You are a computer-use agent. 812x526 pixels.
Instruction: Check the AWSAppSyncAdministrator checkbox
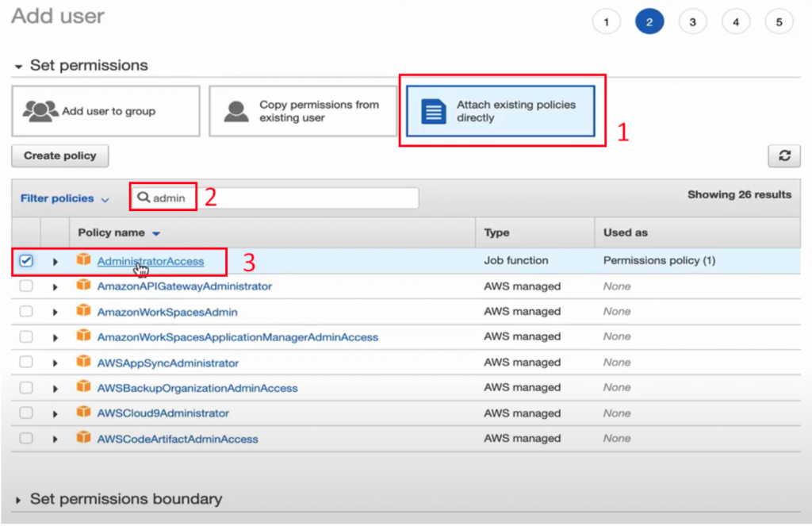point(26,363)
